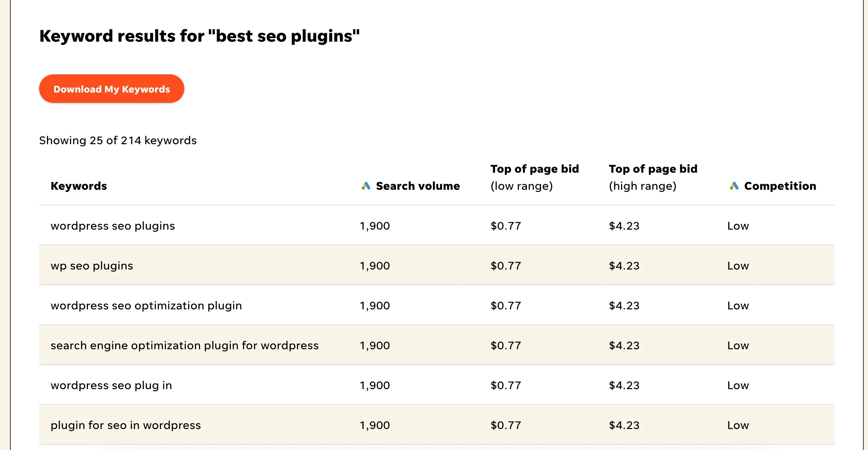Select the 'wordpress seo plug in' keyword
This screenshot has width=868, height=450.
(x=111, y=385)
